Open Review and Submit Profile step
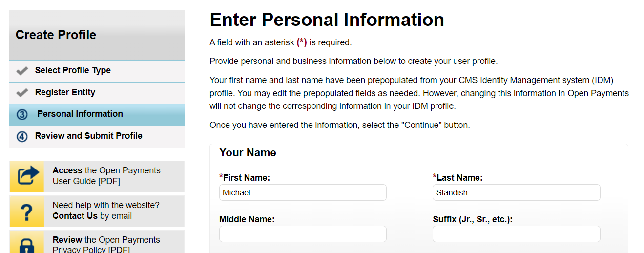 coord(88,136)
